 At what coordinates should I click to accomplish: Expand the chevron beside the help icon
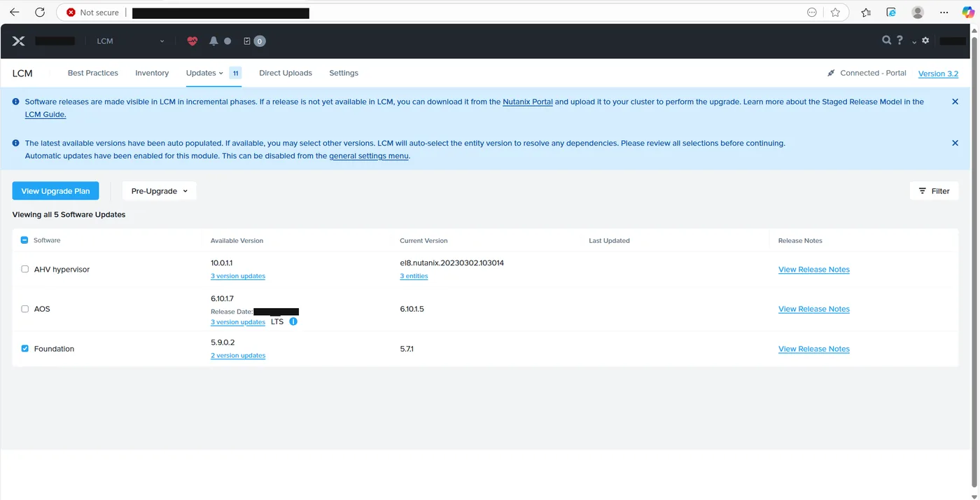[914, 42]
